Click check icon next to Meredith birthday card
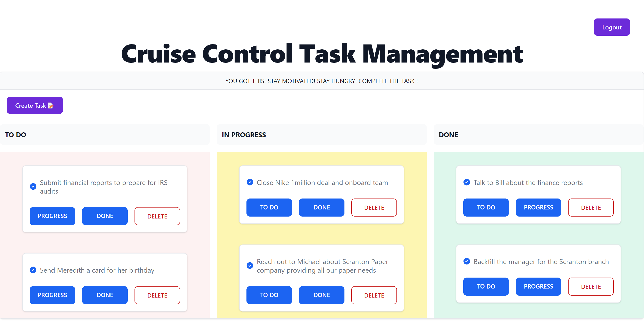644x336 pixels. (33, 270)
